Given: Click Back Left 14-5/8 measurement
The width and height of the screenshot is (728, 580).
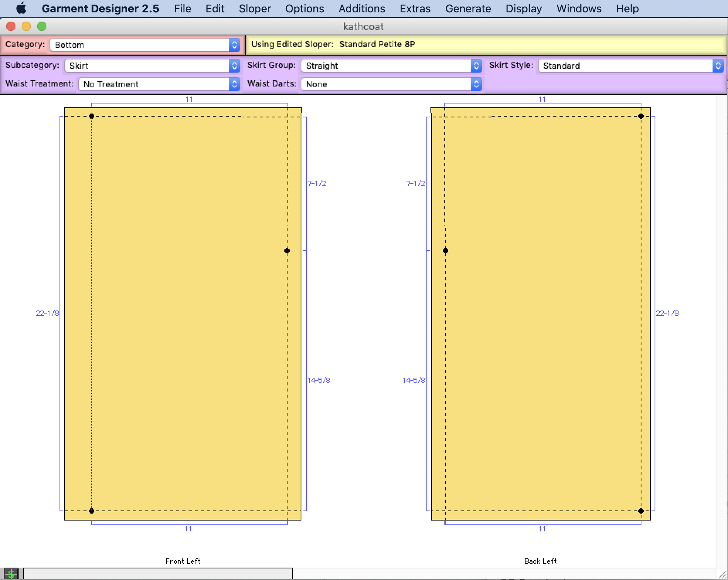Looking at the screenshot, I should point(414,380).
